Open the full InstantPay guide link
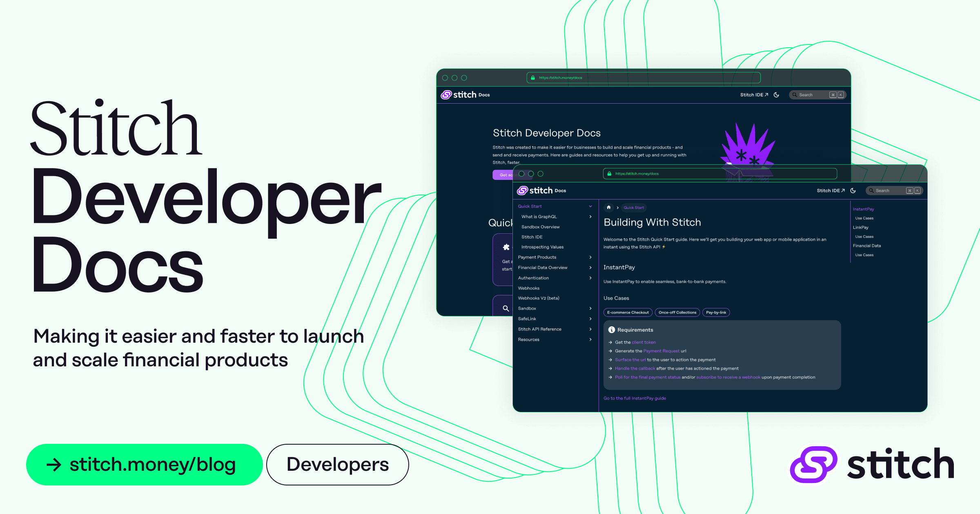Image resolution: width=980 pixels, height=514 pixels. point(635,398)
